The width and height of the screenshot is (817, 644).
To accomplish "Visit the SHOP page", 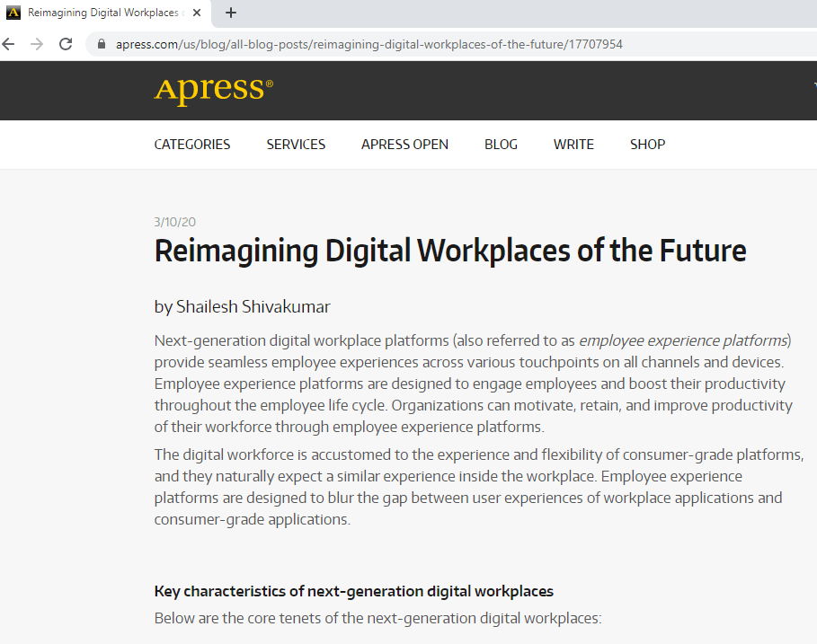I will tap(647, 145).
